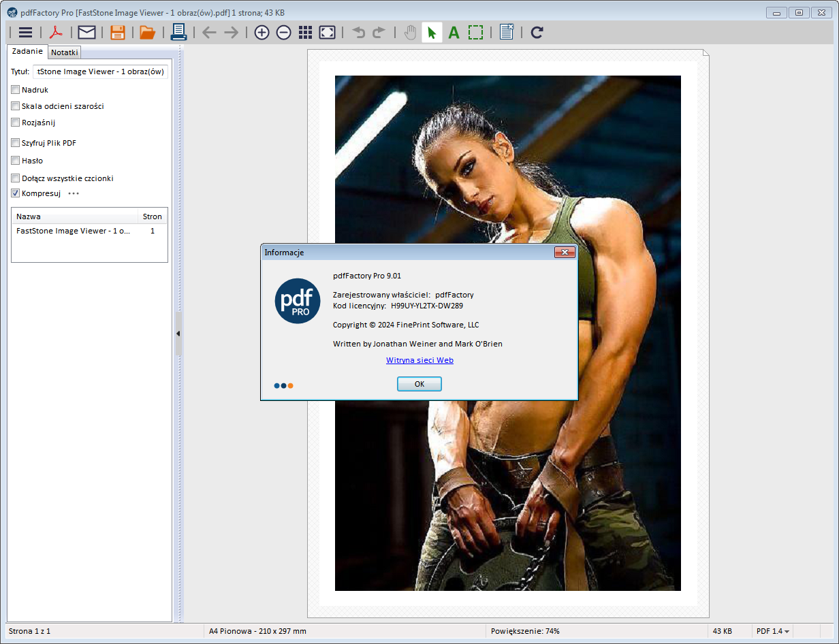Click Strona 1 z 1 status text
This screenshot has width=839, height=644.
coord(29,631)
